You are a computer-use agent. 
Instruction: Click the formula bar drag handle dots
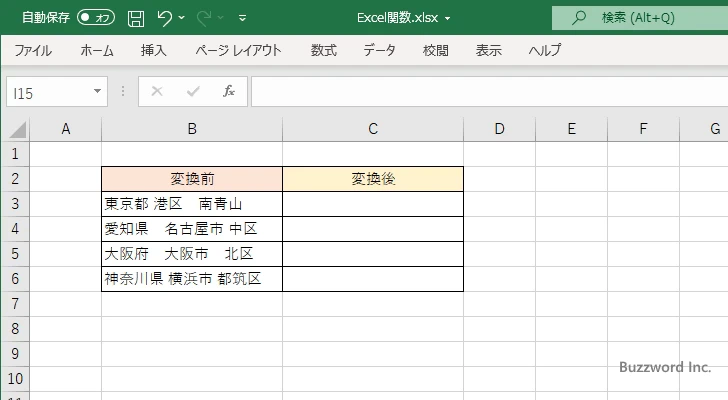(x=123, y=91)
